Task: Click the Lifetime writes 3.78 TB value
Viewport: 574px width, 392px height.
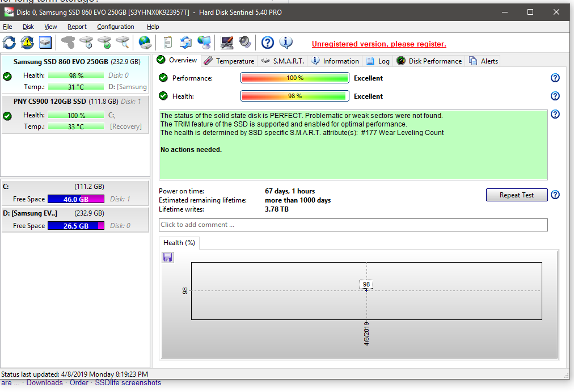Action: coord(276,209)
